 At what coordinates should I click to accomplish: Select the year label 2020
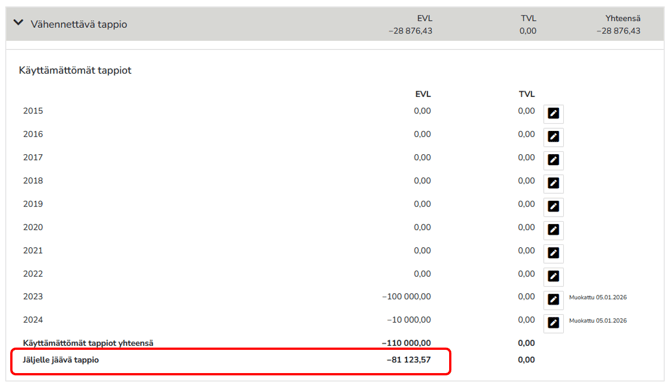pyautogui.click(x=33, y=227)
